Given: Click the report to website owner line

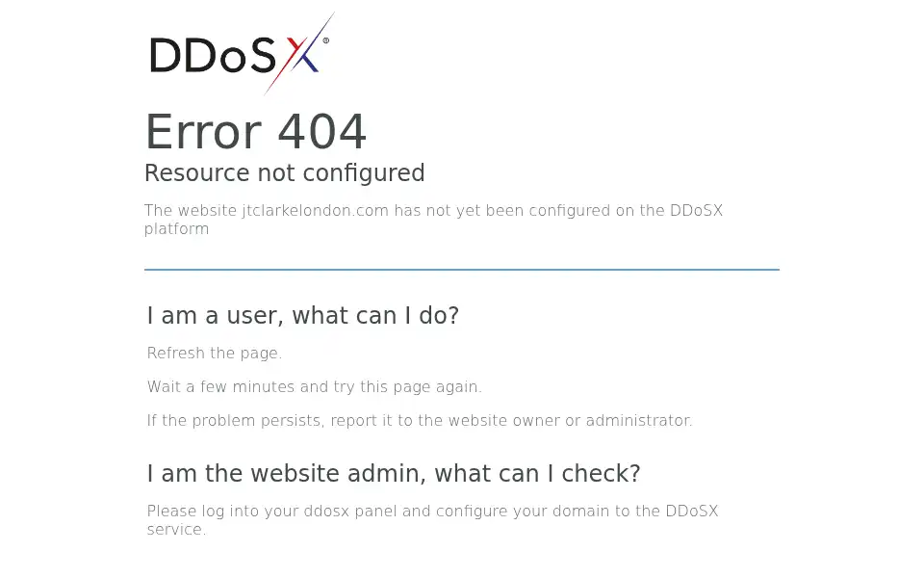Looking at the screenshot, I should click(420, 421).
